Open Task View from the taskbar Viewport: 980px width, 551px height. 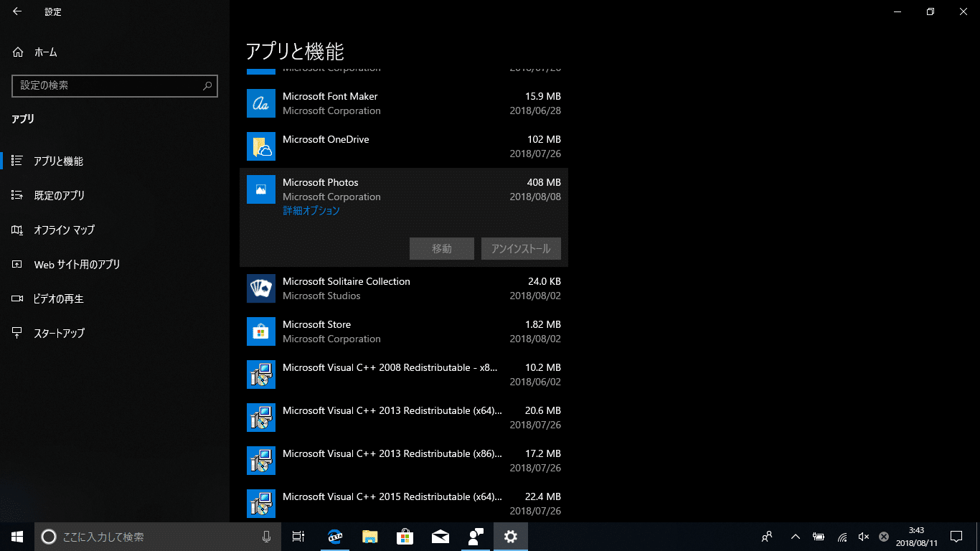coord(298,537)
